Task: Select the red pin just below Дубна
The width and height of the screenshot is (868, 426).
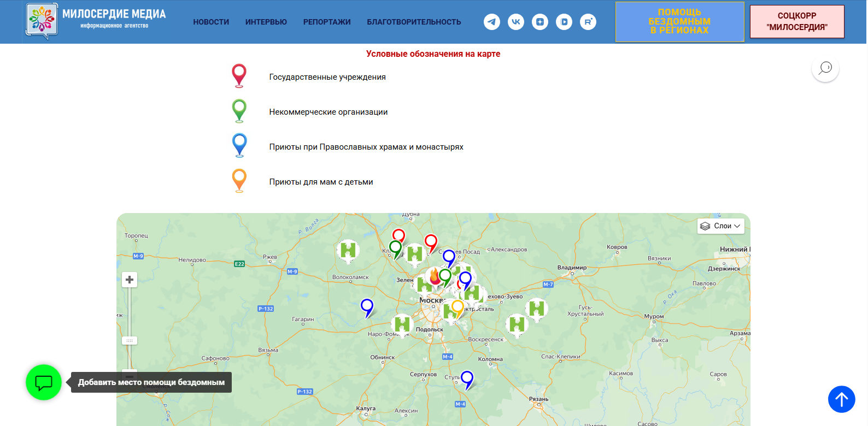Action: coord(399,237)
